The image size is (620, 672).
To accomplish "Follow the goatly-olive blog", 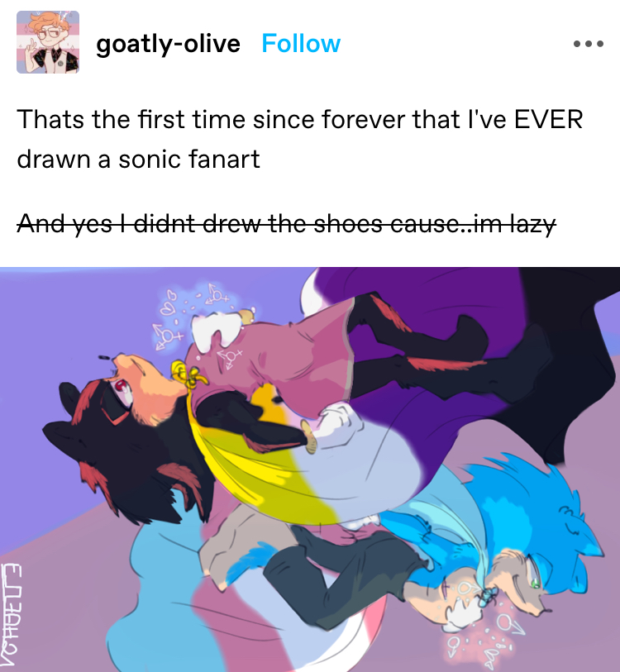I will pyautogui.click(x=301, y=44).
